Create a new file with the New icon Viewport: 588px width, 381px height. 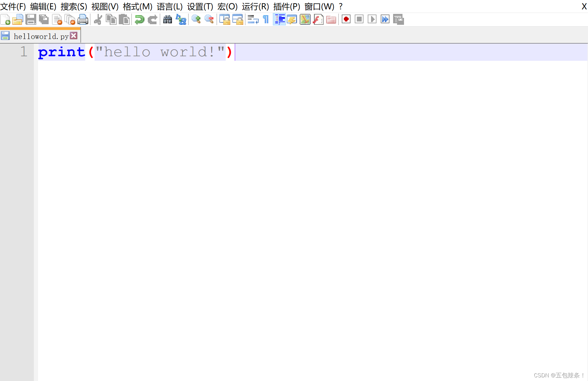tap(5, 20)
